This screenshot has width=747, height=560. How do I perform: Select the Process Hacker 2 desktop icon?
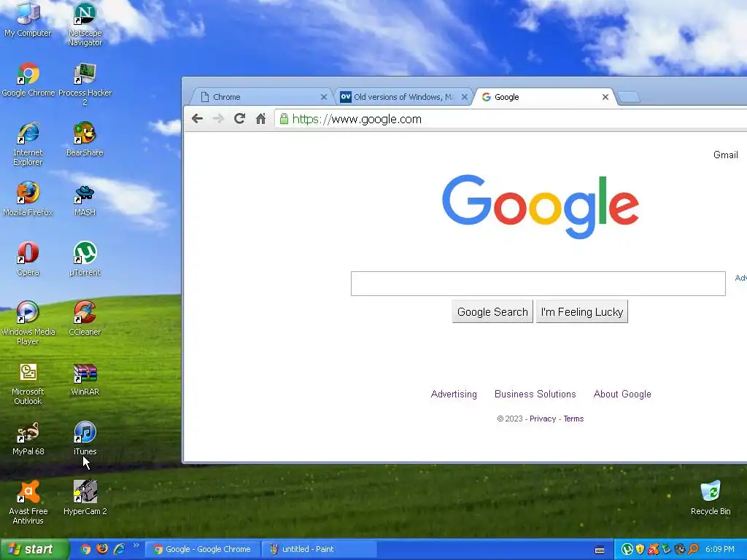pos(85,84)
